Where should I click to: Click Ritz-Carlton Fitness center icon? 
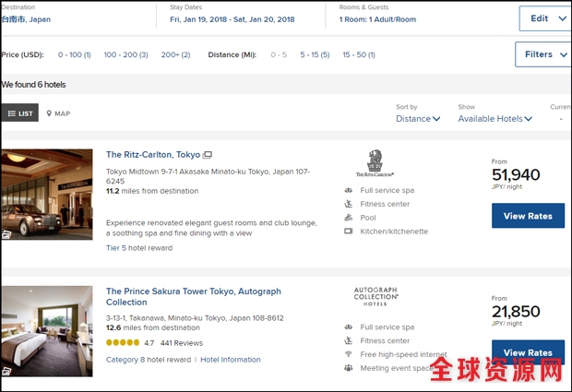pos(349,204)
